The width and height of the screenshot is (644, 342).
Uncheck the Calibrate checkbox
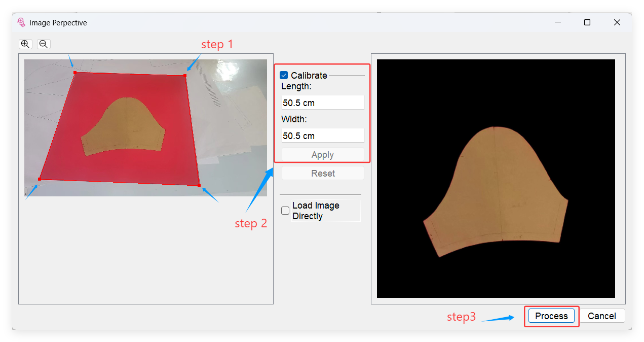(x=284, y=75)
